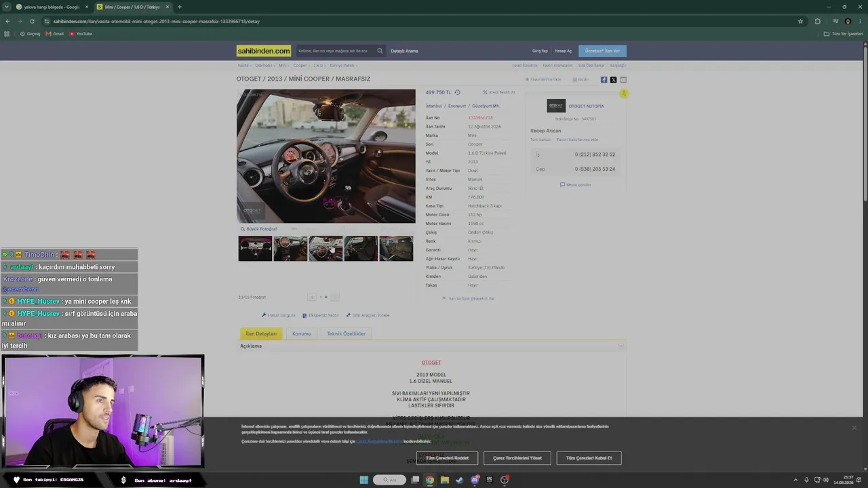Focus the sahibinden search input field
This screenshot has height=488, width=868.
335,51
